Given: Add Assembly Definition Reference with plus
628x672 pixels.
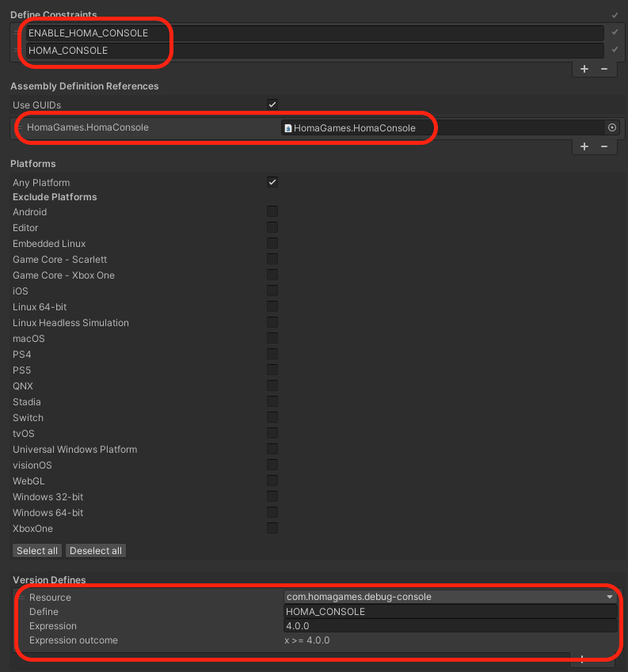Looking at the screenshot, I should point(584,146).
